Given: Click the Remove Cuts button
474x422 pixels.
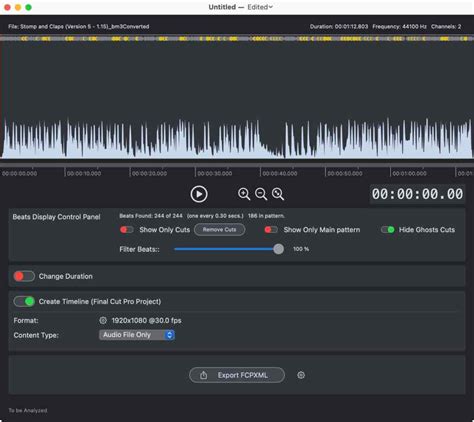Looking at the screenshot, I should click(x=219, y=230).
